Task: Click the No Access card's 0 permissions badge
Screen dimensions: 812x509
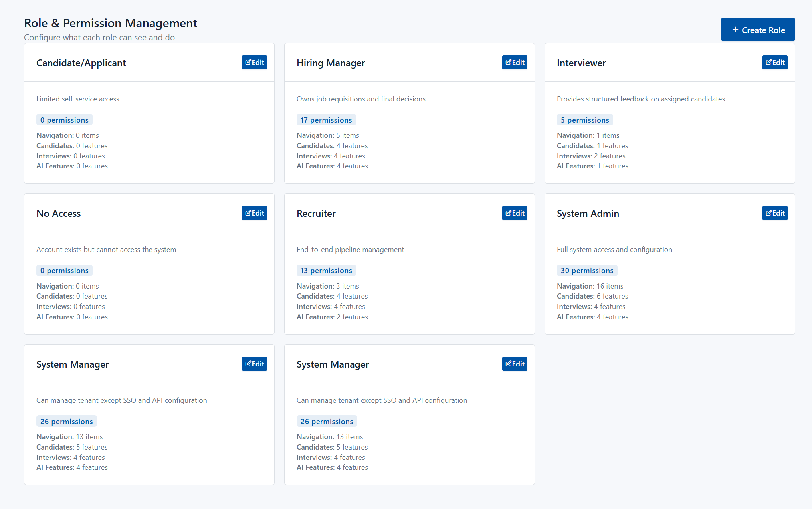Action: click(64, 271)
